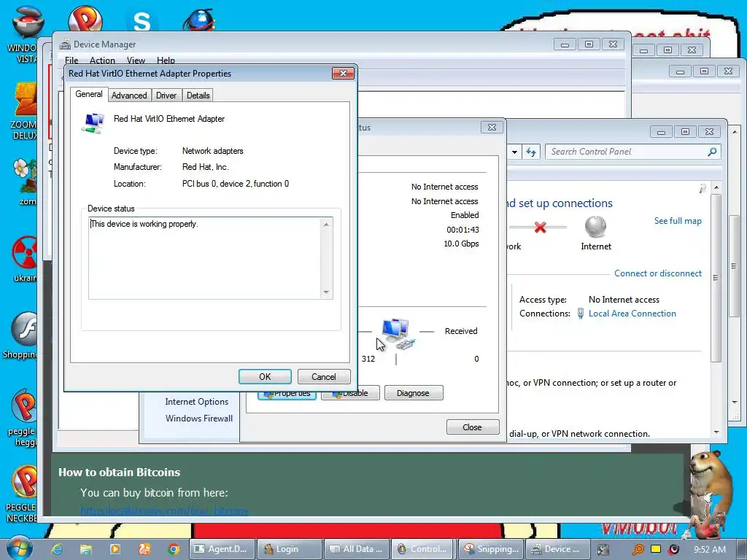Open the UC Browser icon in the taskbar
This screenshot has width=747, height=560.
pyautogui.click(x=144, y=549)
